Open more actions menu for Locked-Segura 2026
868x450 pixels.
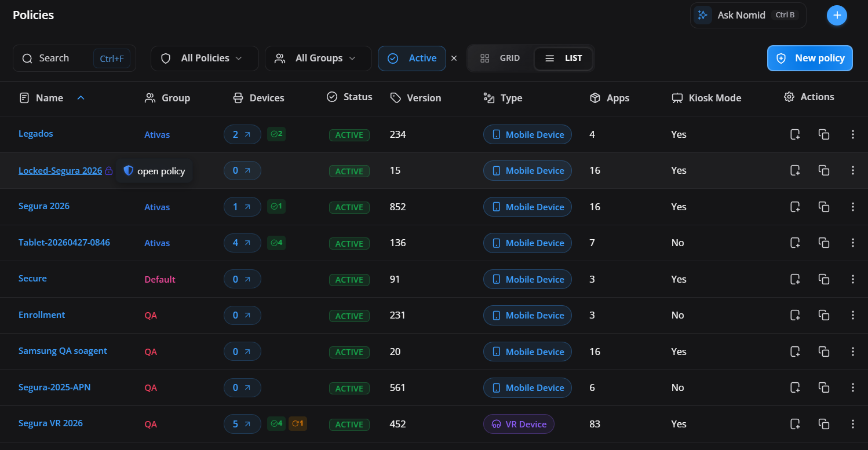(852, 170)
